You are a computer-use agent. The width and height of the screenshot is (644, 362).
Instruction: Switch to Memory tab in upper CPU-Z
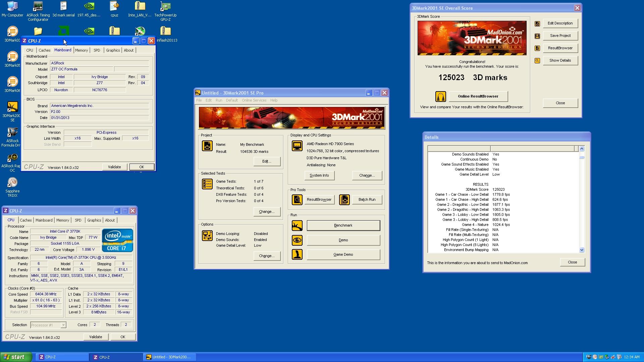coord(82,50)
